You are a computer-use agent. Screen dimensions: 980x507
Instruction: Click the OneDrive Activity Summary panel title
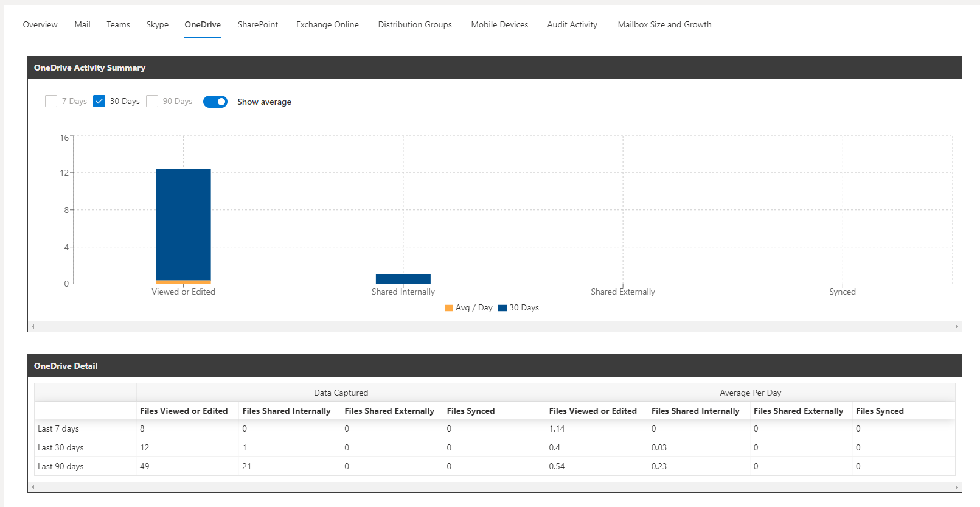(89, 68)
